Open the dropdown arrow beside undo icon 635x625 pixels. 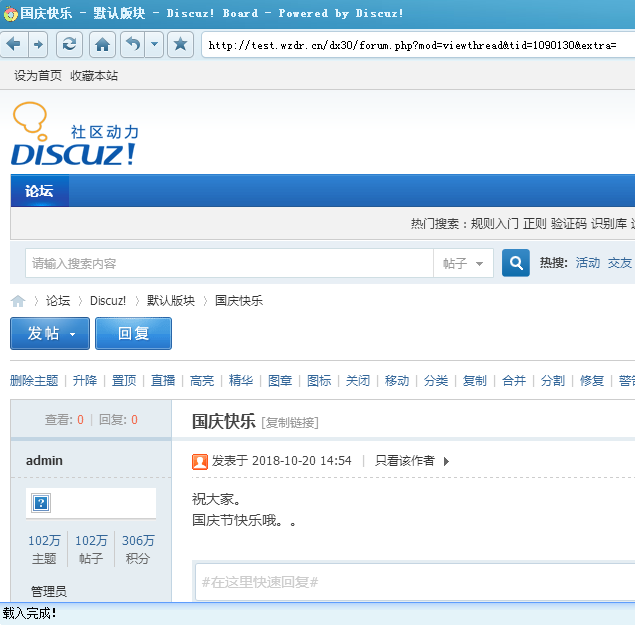tap(154, 44)
